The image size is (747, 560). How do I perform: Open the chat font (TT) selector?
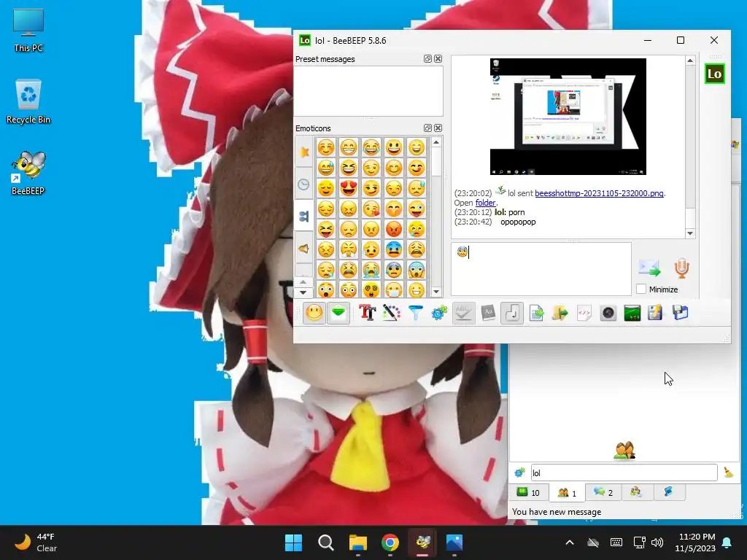[x=368, y=313]
